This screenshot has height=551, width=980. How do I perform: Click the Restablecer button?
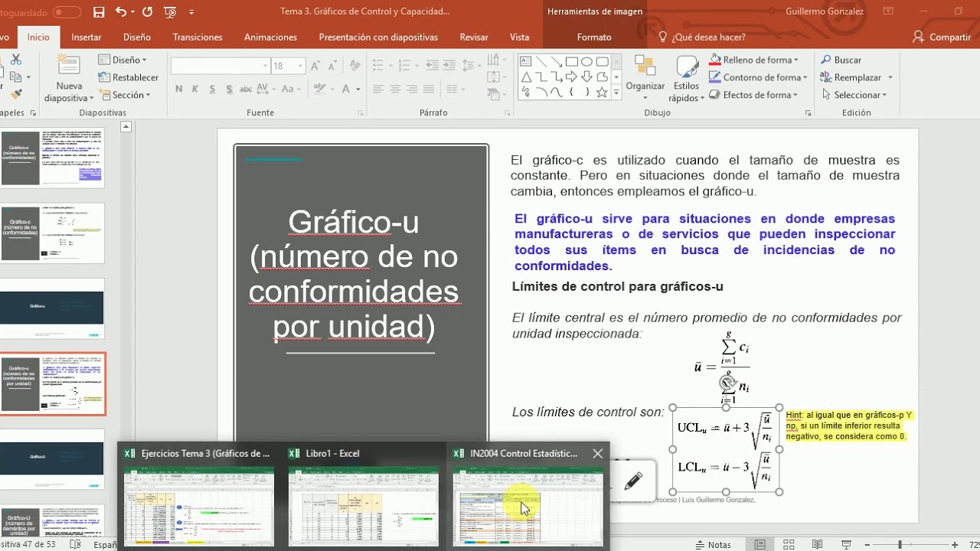[x=128, y=77]
